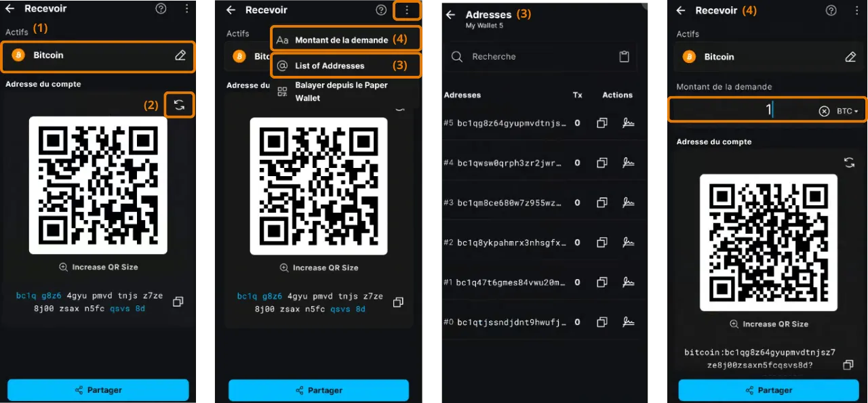This screenshot has width=868, height=403.
Task: Open help icon on the leftmost Recevoir screen
Action: (161, 9)
